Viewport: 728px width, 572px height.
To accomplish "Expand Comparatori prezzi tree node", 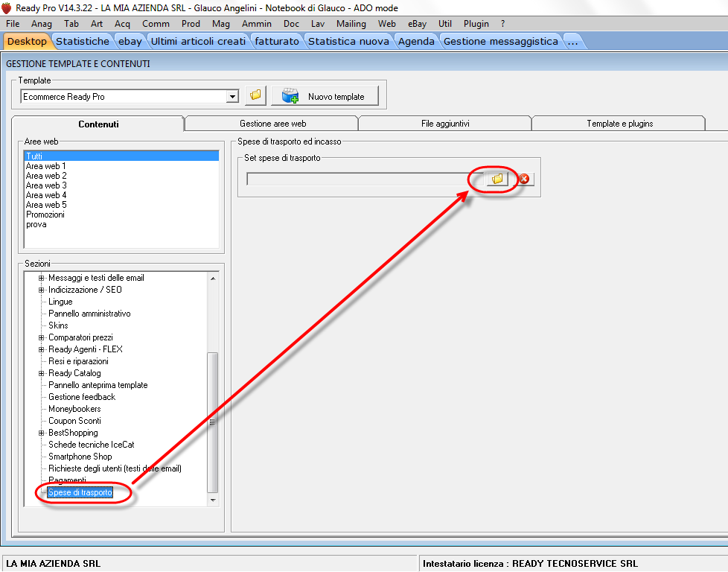I will pyautogui.click(x=42, y=338).
